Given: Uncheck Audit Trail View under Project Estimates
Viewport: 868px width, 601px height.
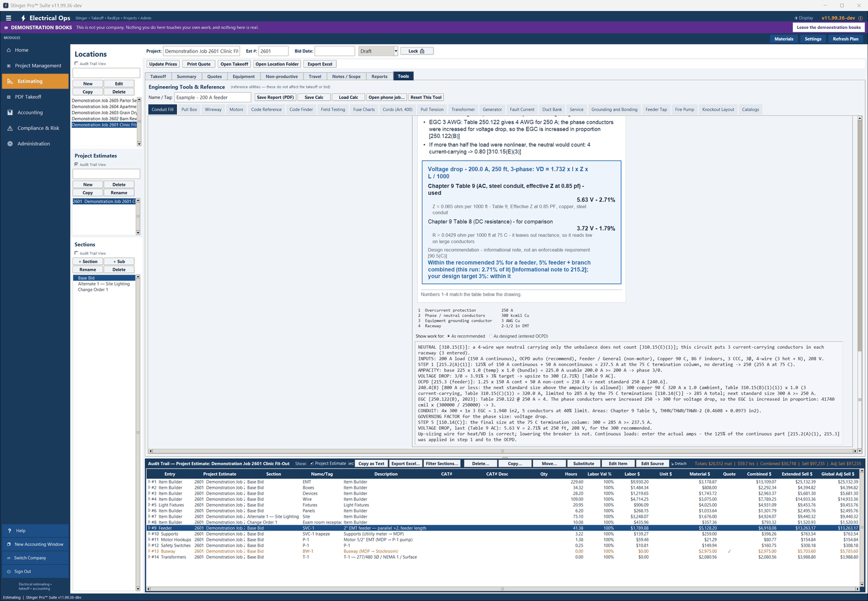Looking at the screenshot, I should (76, 164).
